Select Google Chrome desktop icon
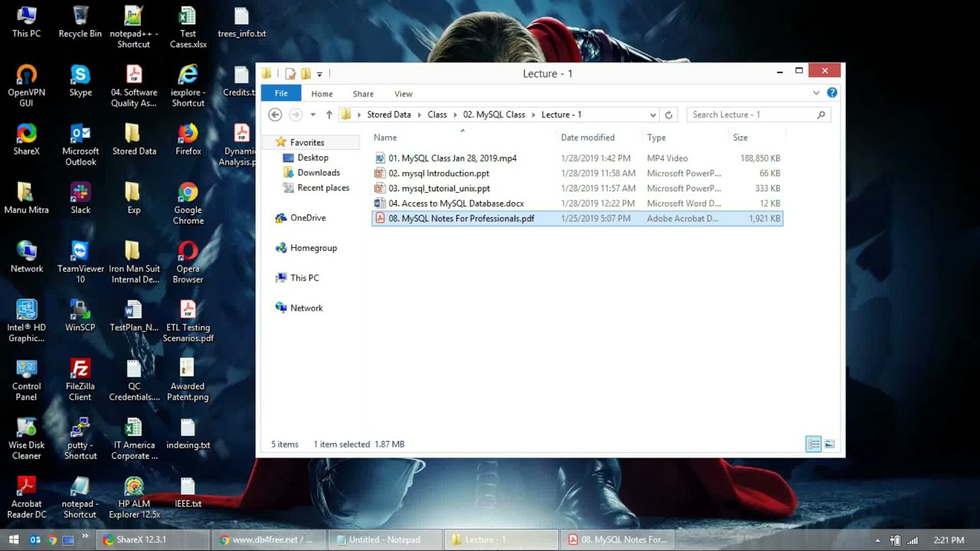 tap(188, 203)
